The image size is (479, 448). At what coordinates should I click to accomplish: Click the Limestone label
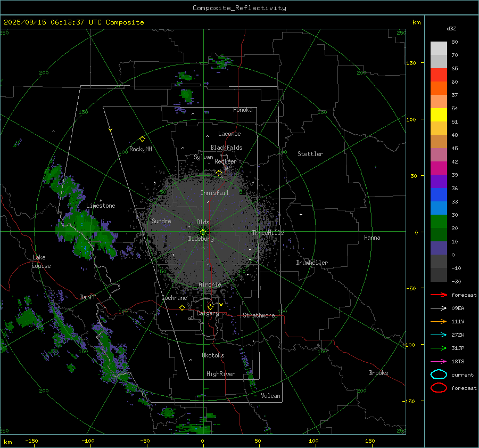coord(101,206)
